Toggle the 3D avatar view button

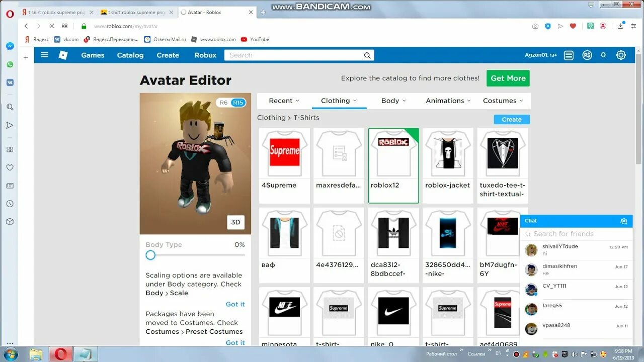236,222
